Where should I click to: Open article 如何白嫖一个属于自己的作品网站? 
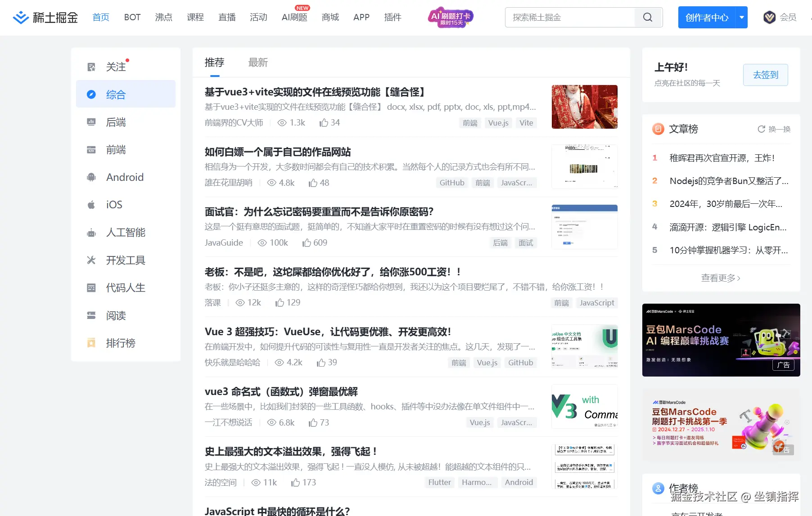(278, 152)
